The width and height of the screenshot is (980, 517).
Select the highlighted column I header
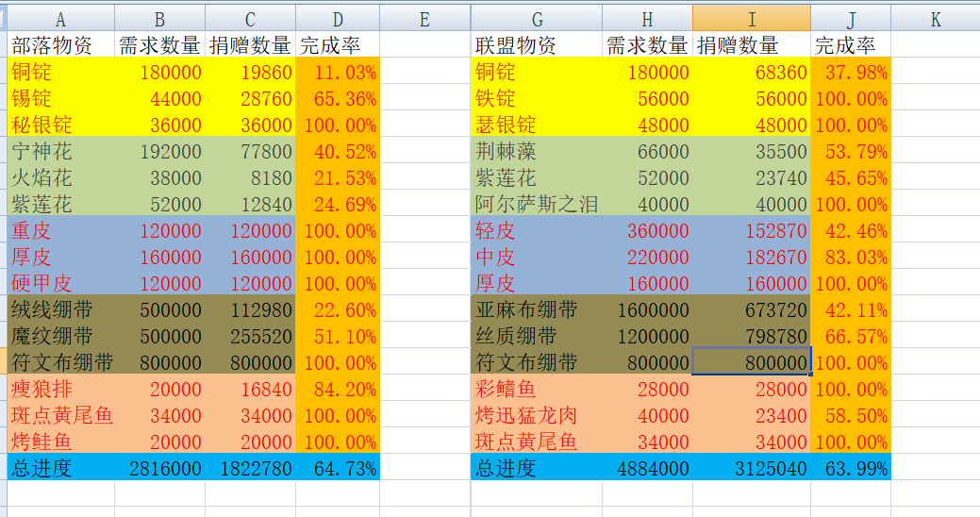[x=751, y=19]
